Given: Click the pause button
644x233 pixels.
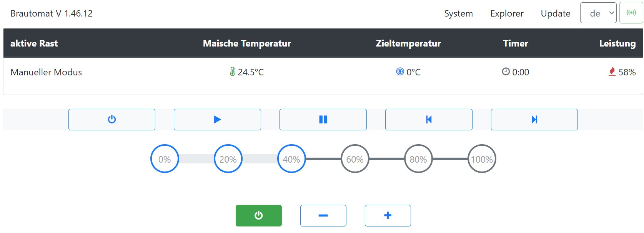Looking at the screenshot, I should [323, 120].
